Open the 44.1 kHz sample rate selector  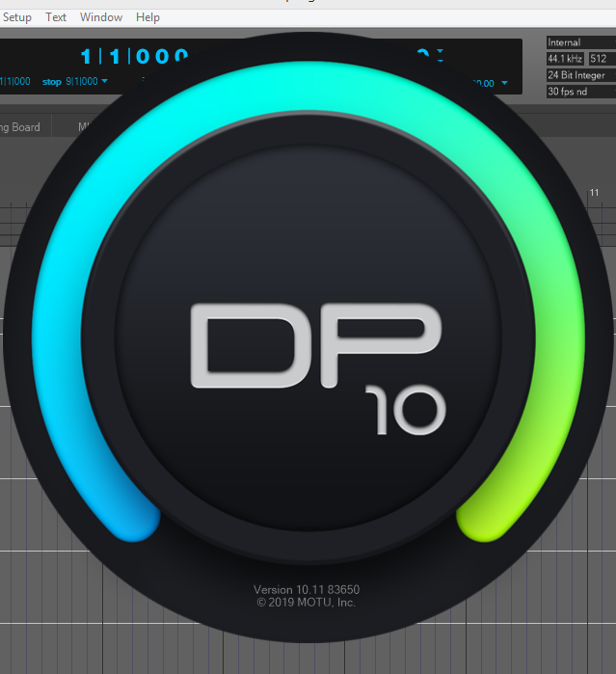point(565,59)
